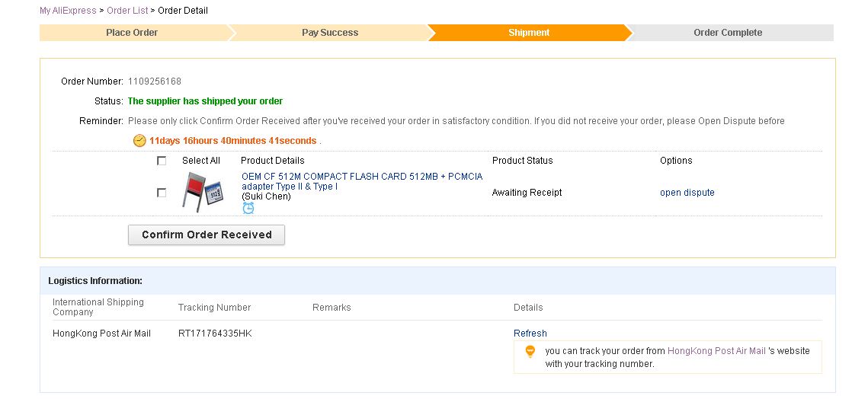
Task: Click the Logistics Information section header
Action: (x=95, y=281)
